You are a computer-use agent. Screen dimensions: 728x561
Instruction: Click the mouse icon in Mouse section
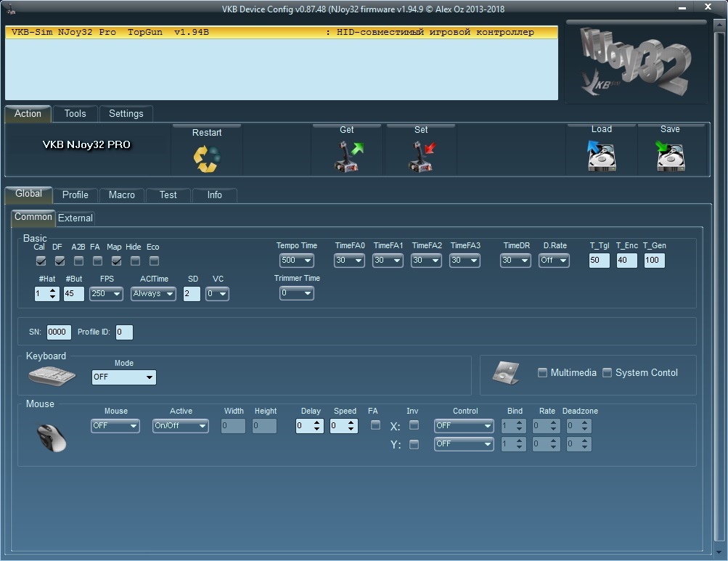click(x=51, y=437)
